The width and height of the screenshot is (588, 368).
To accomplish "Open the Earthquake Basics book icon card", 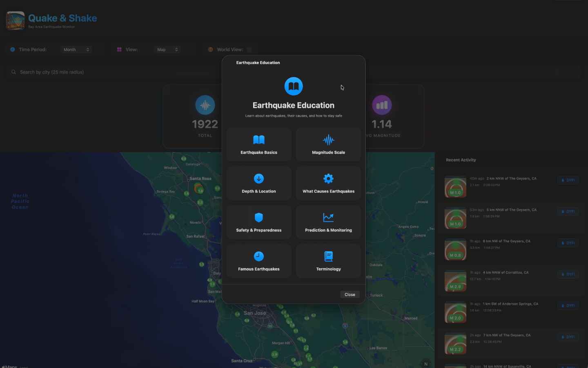I will coord(259,144).
